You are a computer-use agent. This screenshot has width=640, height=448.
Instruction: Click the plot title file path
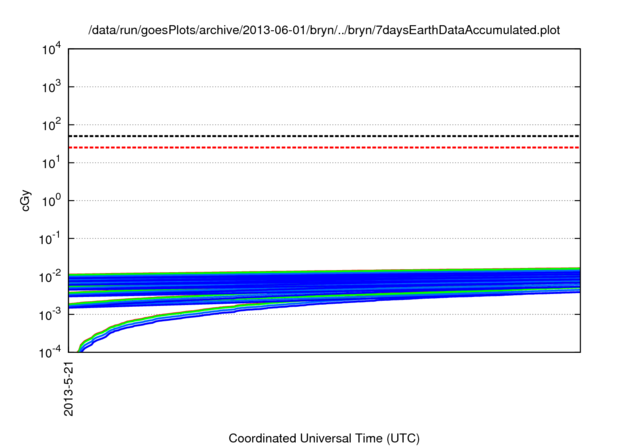(324, 30)
